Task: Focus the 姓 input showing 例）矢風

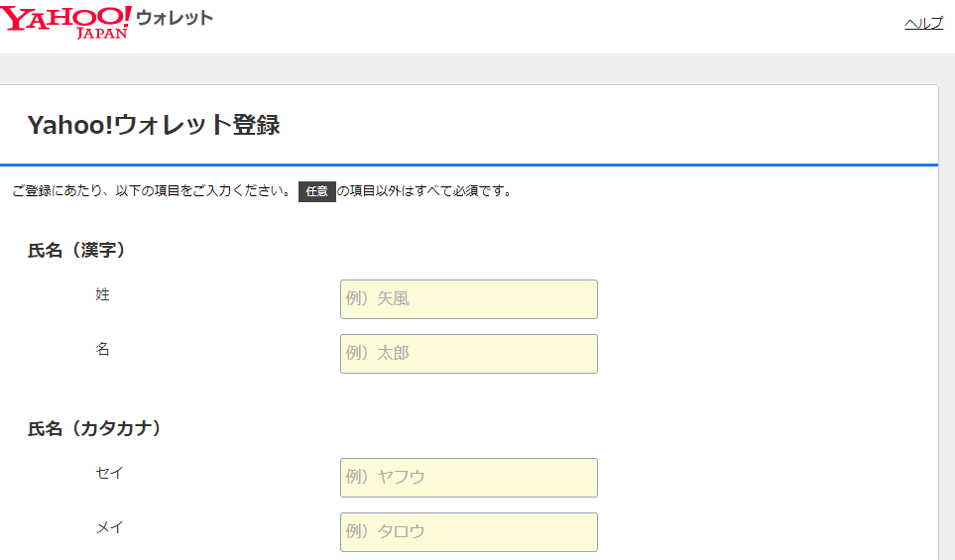Action: 469,299
